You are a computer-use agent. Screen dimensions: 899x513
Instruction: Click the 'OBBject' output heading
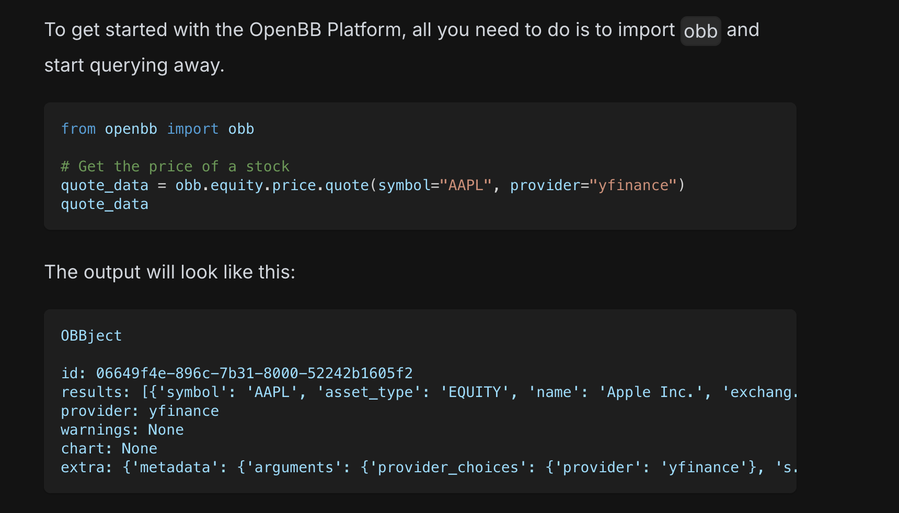[91, 335]
